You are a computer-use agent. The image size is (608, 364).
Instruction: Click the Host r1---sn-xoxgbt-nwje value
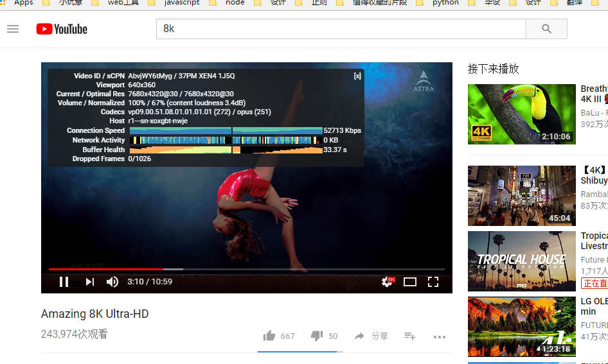[x=158, y=121]
